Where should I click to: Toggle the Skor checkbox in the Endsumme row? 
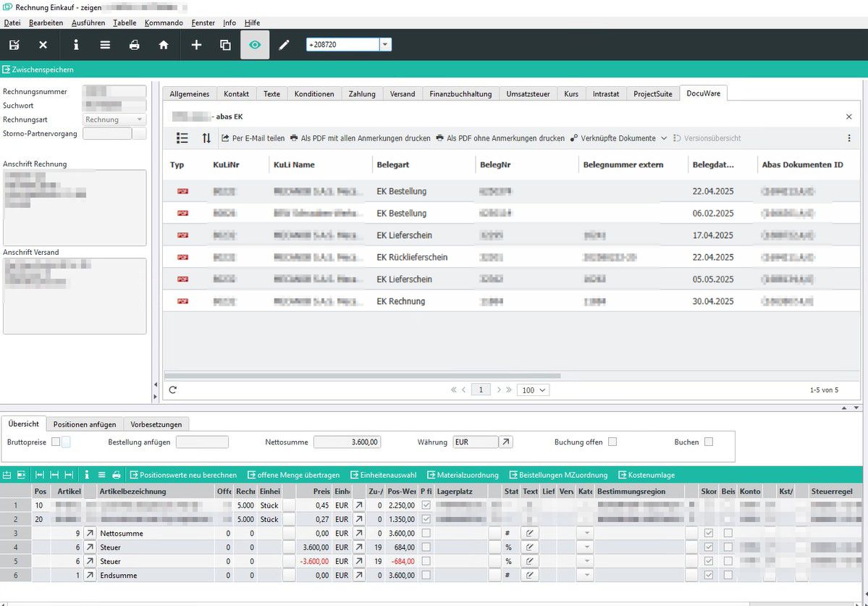[708, 575]
